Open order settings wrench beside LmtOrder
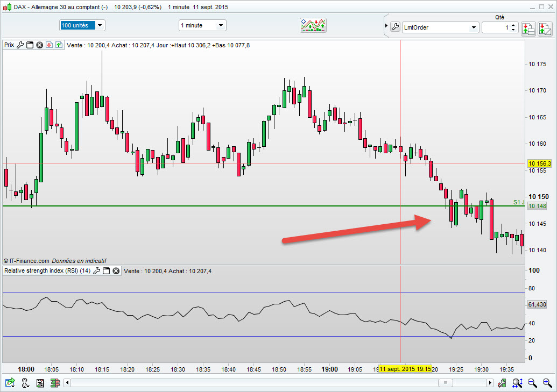The image size is (557, 392). (x=395, y=27)
